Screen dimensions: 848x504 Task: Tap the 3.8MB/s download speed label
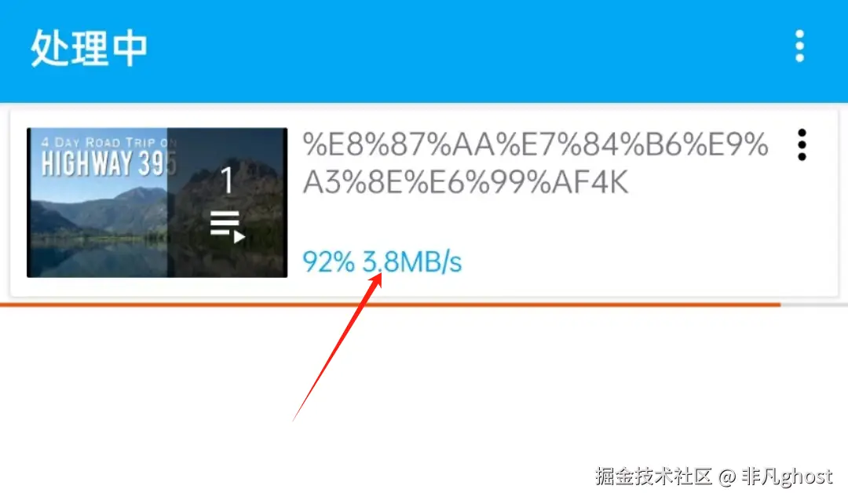pyautogui.click(x=411, y=262)
